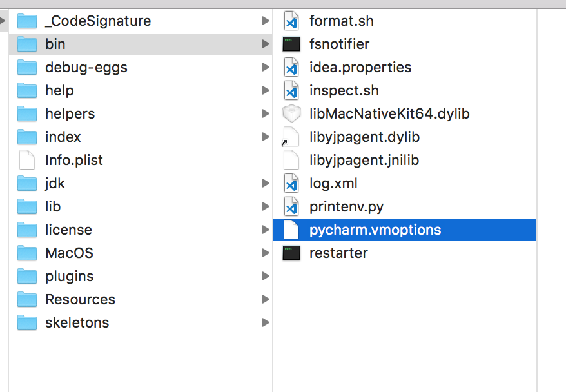This screenshot has height=392, width=566.
Task: Expand the jdk folder arrow
Action: (x=266, y=183)
